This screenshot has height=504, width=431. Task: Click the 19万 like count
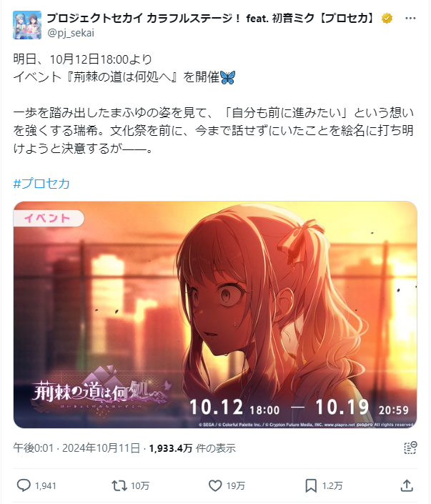click(x=236, y=485)
